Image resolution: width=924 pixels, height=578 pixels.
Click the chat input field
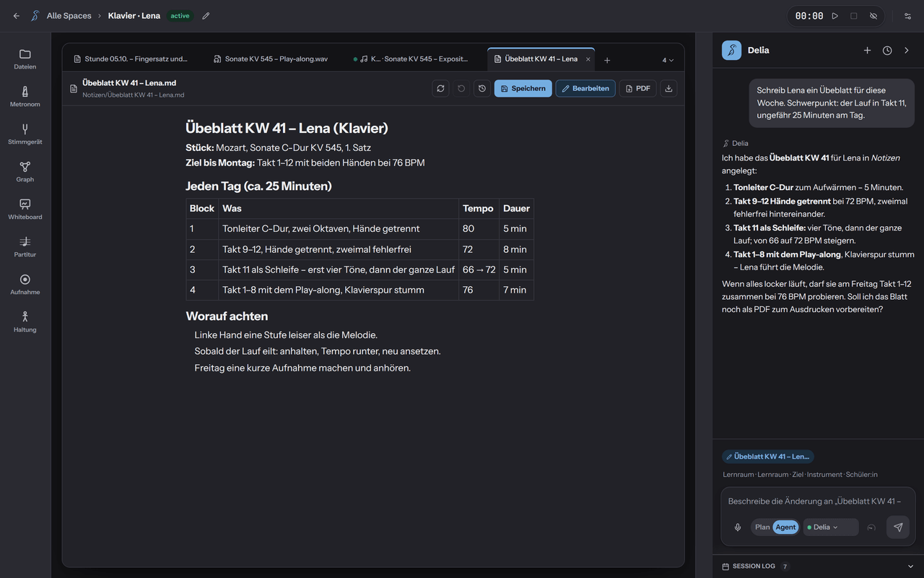pyautogui.click(x=818, y=501)
